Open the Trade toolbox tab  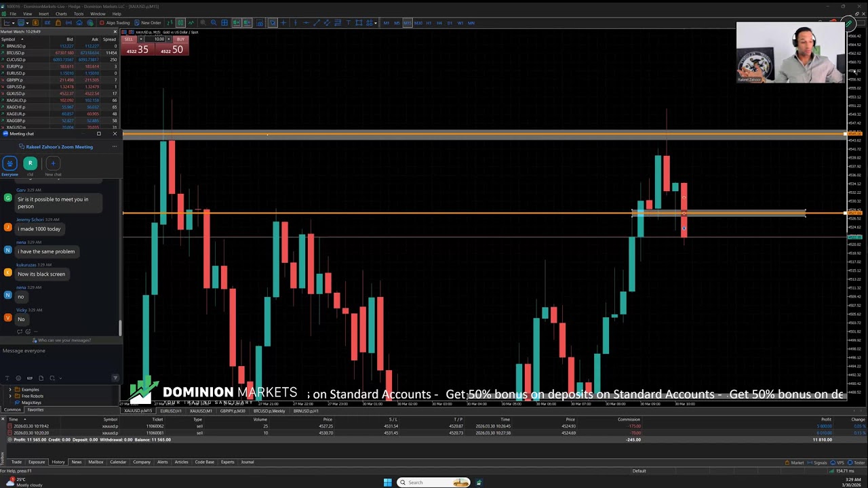click(16, 462)
